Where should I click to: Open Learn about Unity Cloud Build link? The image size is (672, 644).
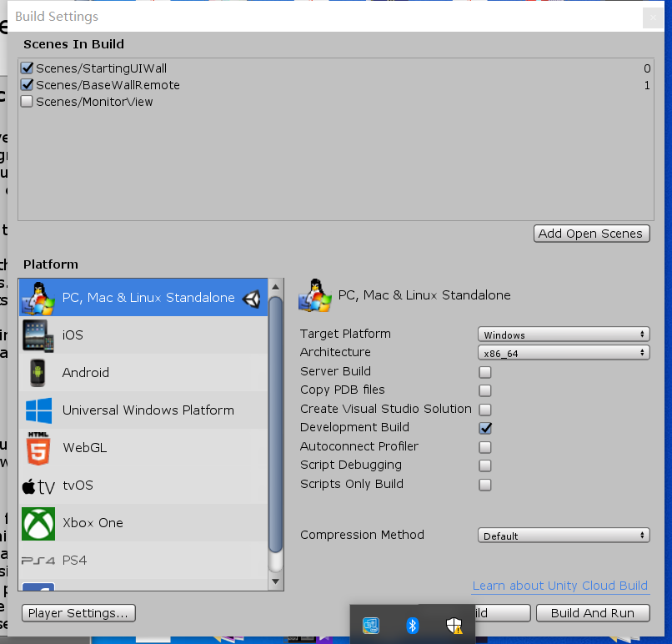[560, 586]
